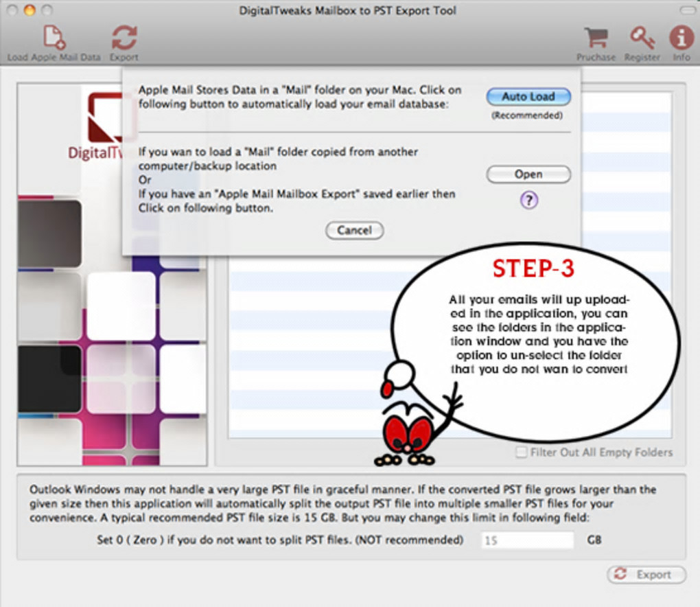Screen dimensions: 700x607
Task: Click the PST size limit GB field
Action: pyautogui.click(x=527, y=540)
